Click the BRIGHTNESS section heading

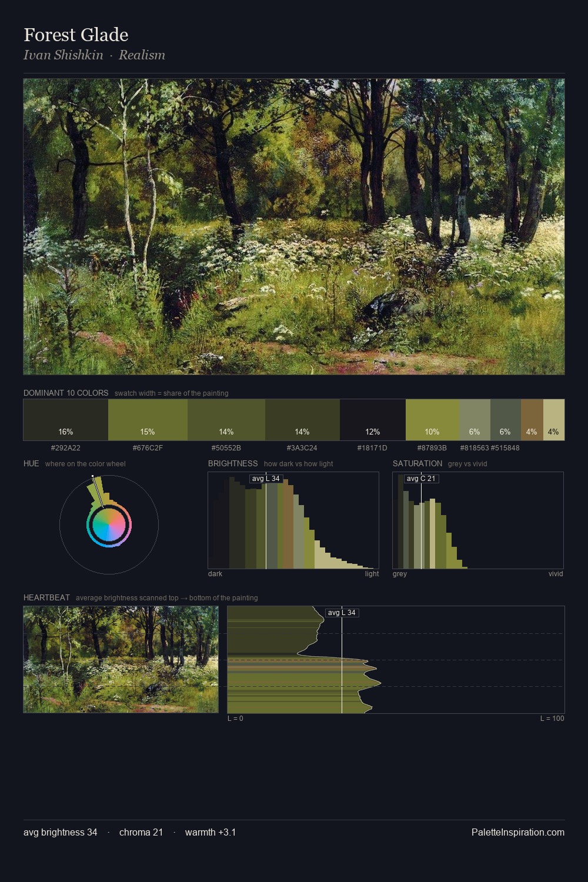pos(233,463)
